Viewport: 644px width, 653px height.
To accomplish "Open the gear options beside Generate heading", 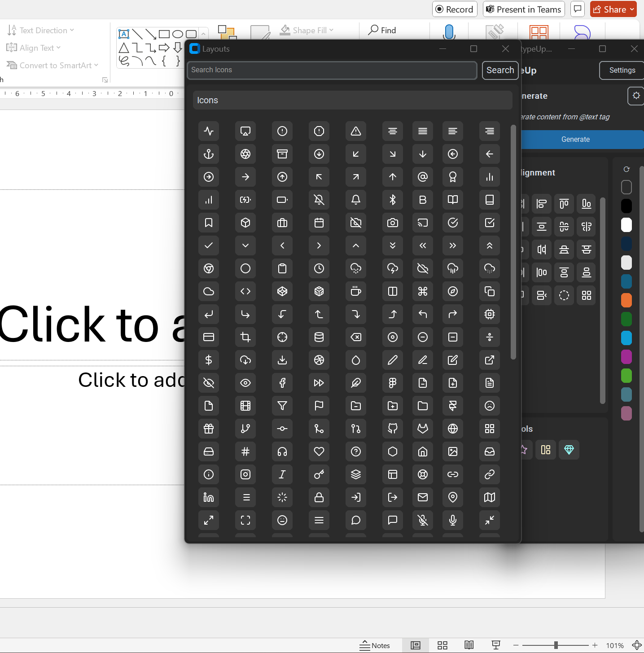I will (636, 96).
